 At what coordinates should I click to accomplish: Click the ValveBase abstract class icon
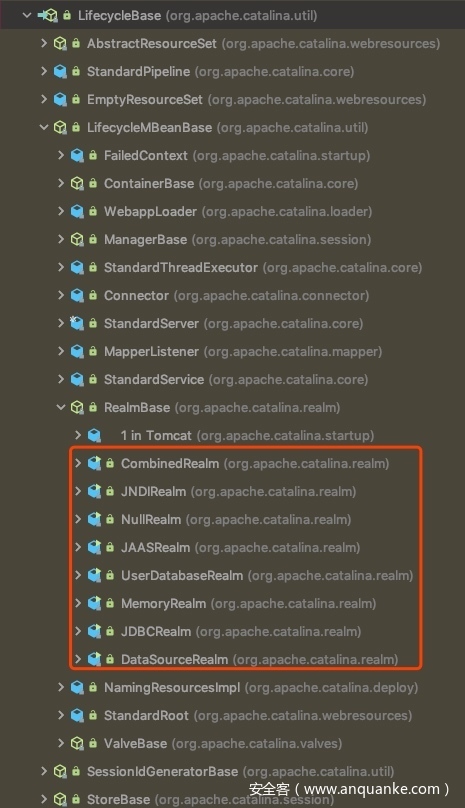click(77, 743)
